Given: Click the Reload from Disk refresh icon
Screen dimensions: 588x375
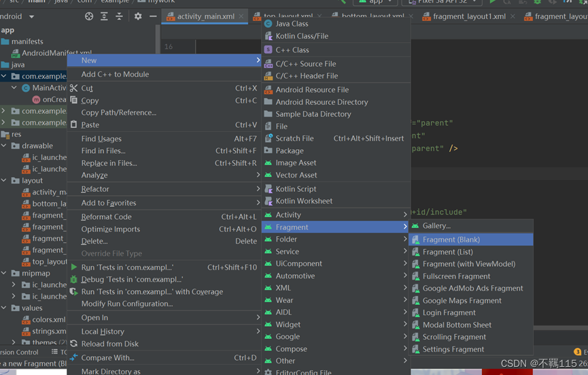Looking at the screenshot, I should (74, 344).
